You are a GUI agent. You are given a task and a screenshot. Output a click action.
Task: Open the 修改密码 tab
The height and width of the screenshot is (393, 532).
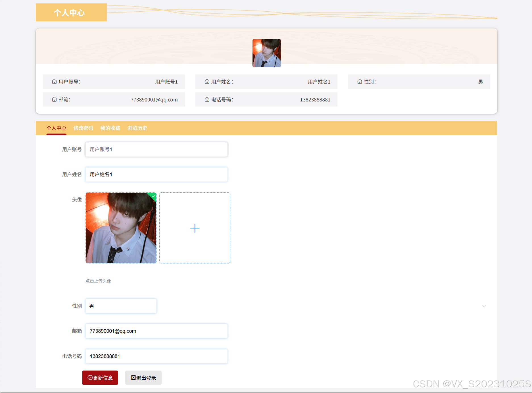[x=83, y=128]
